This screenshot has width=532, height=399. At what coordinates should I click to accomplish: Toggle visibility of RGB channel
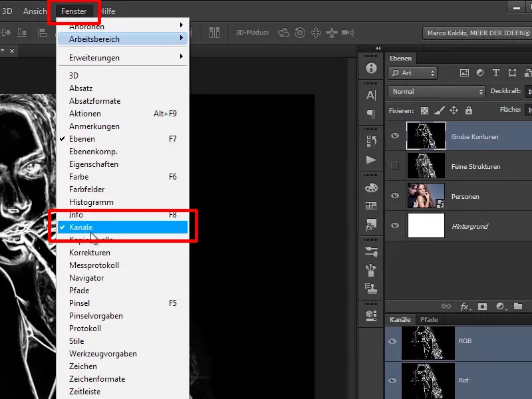[x=392, y=341]
